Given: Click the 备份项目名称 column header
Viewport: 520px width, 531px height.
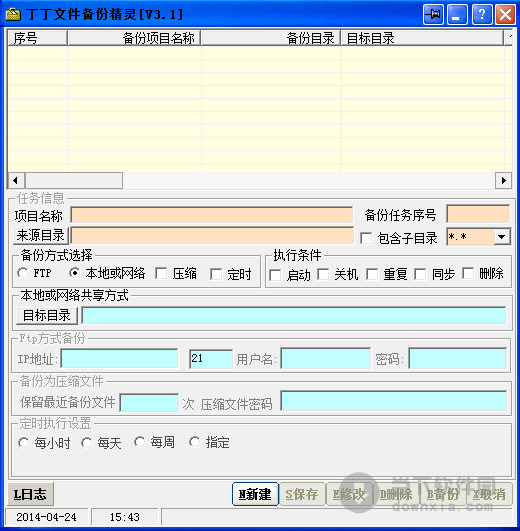Looking at the screenshot, I should click(134, 38).
